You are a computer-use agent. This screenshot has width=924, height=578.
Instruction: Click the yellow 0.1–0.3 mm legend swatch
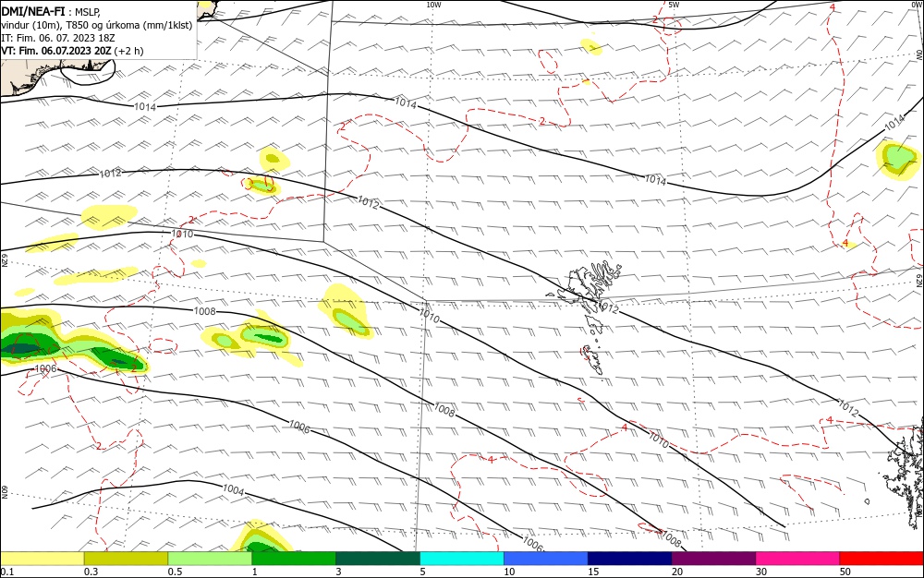click(x=43, y=559)
